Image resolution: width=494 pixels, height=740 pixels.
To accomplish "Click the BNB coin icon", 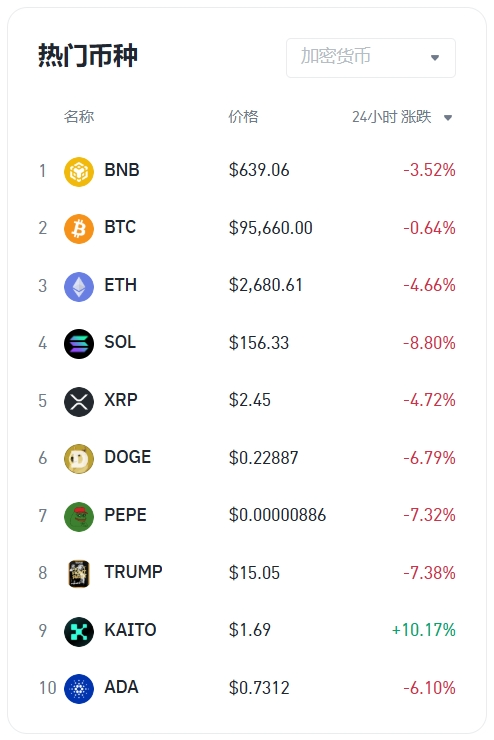I will 79,171.
